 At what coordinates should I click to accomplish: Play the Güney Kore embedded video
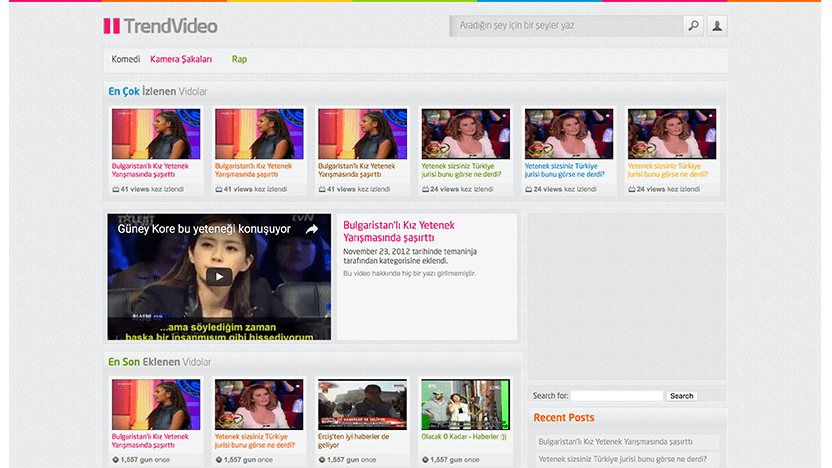click(219, 276)
